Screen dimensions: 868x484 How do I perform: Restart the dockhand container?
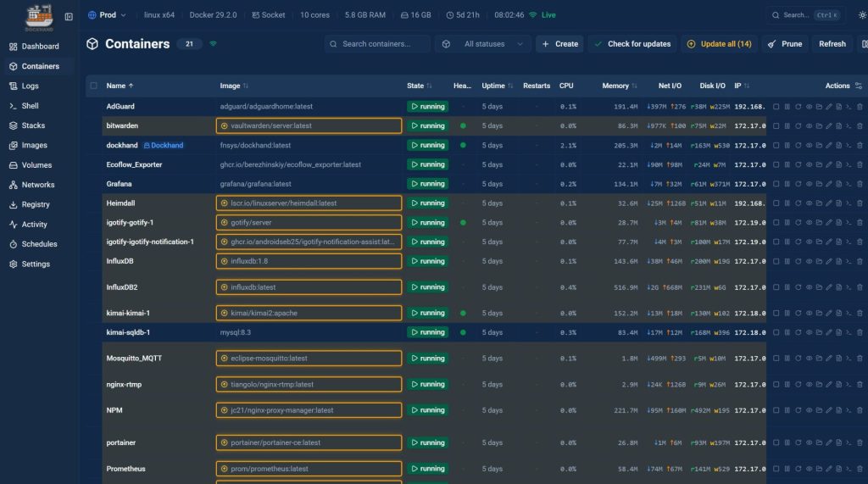pos(798,145)
